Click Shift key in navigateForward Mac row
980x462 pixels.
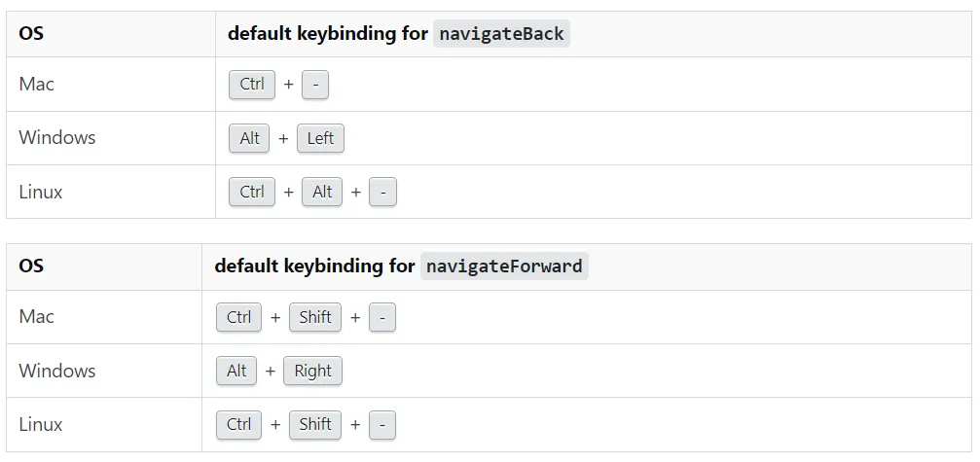click(315, 317)
